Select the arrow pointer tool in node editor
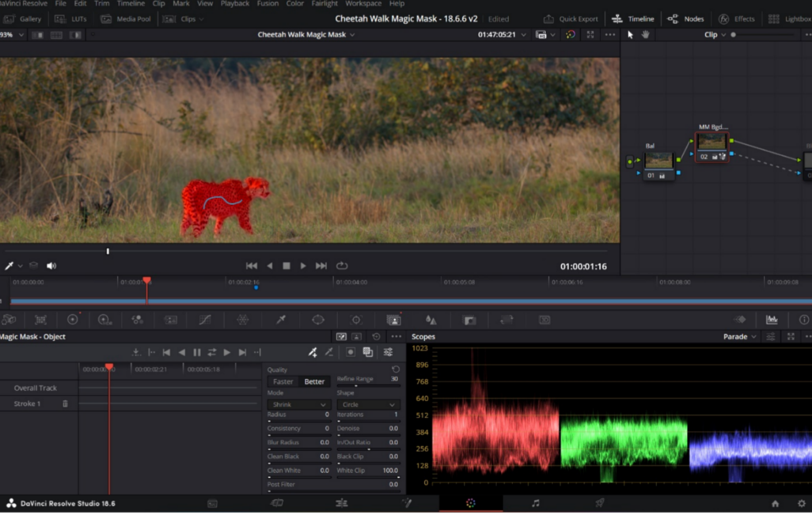Screen dimensions: 812x513 [x=630, y=34]
